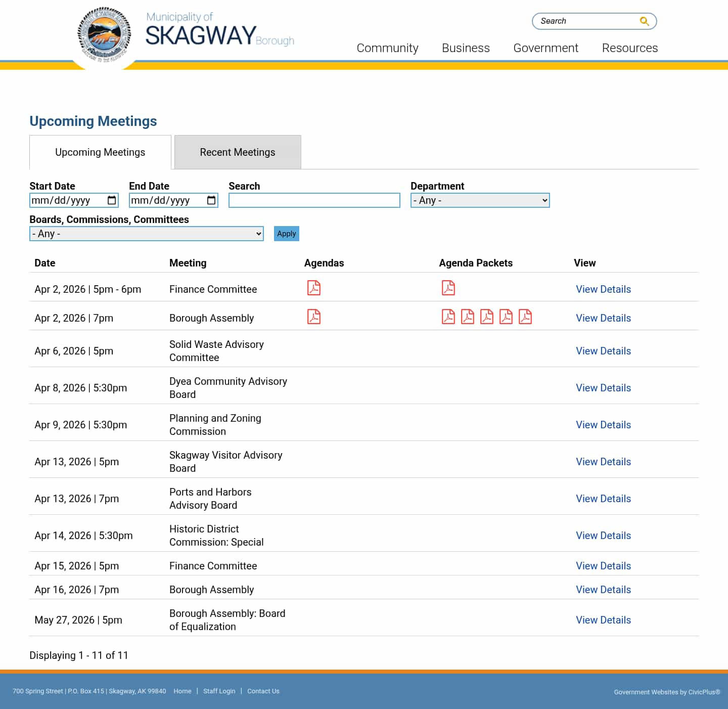
Task: Click the Search text input field
Action: click(x=314, y=200)
